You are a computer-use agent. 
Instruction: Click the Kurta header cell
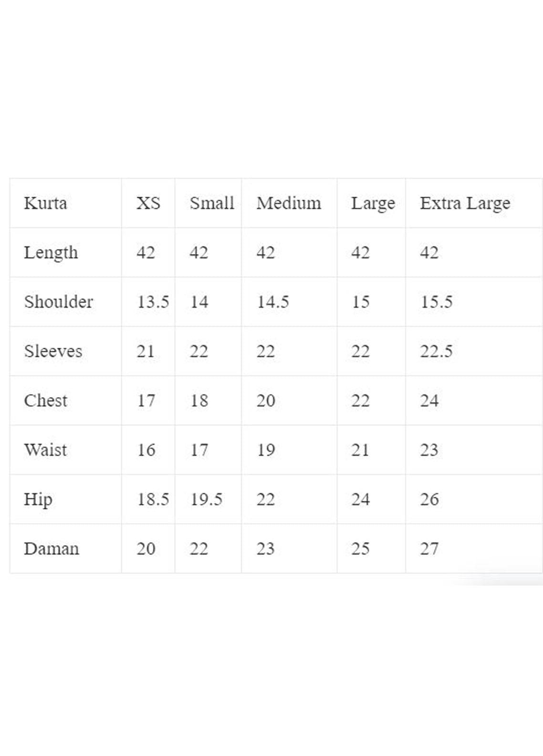(x=46, y=203)
